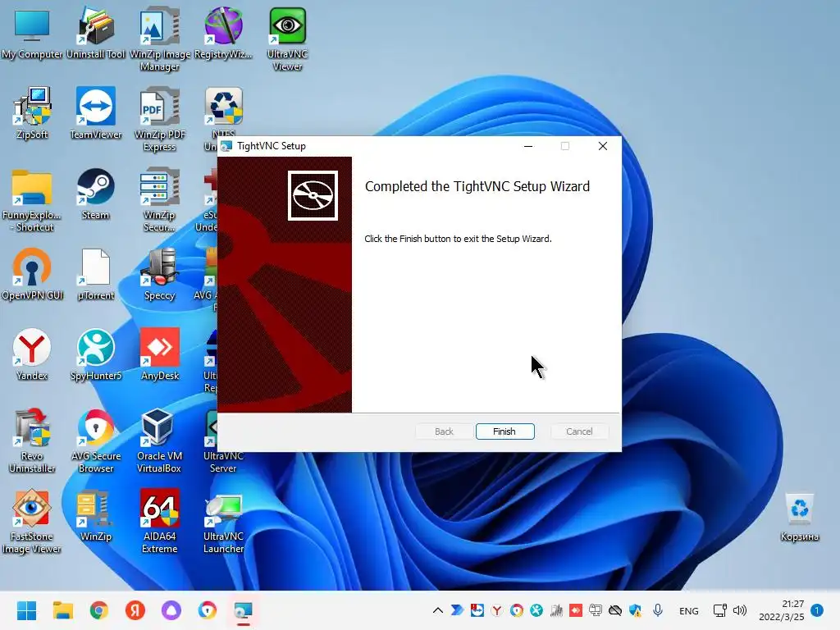
Task: Select the UltraVNC Server desktop icon
Action: tap(223, 441)
